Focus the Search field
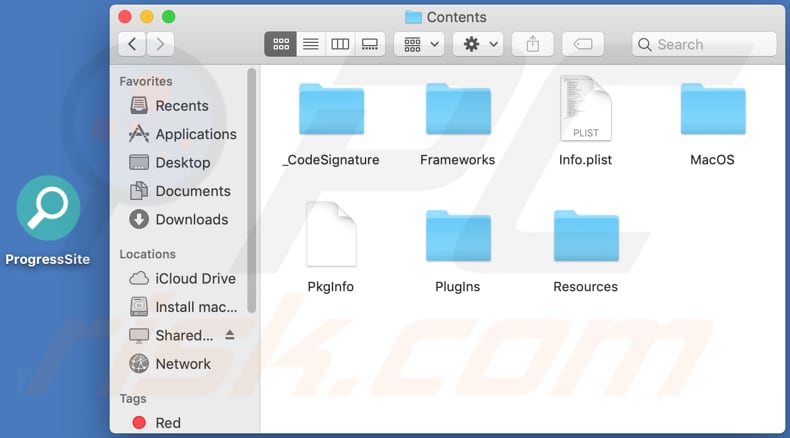This screenshot has width=790, height=438. pyautogui.click(x=704, y=44)
